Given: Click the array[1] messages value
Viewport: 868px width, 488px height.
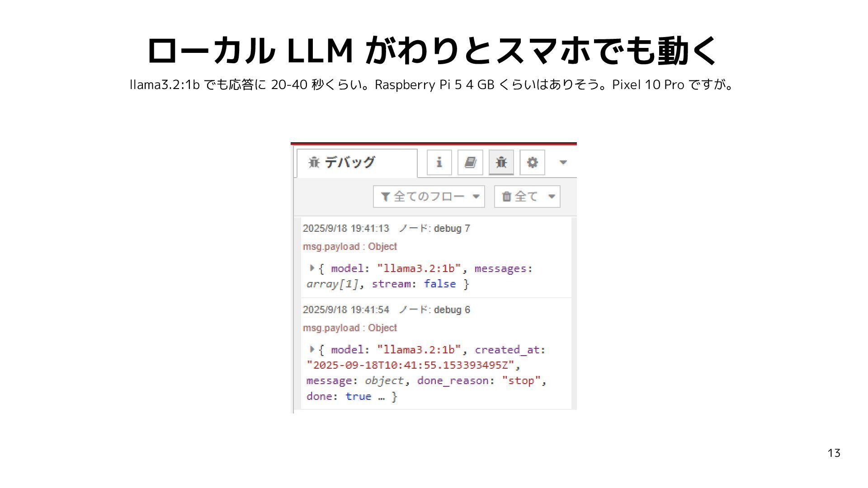Looking at the screenshot, I should coord(332,284).
